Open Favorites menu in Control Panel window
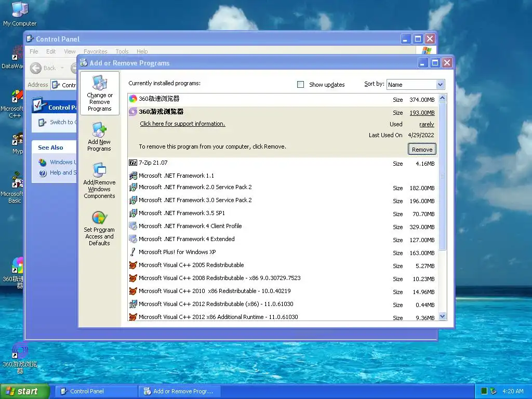Image resolution: width=532 pixels, height=399 pixels. coord(96,51)
